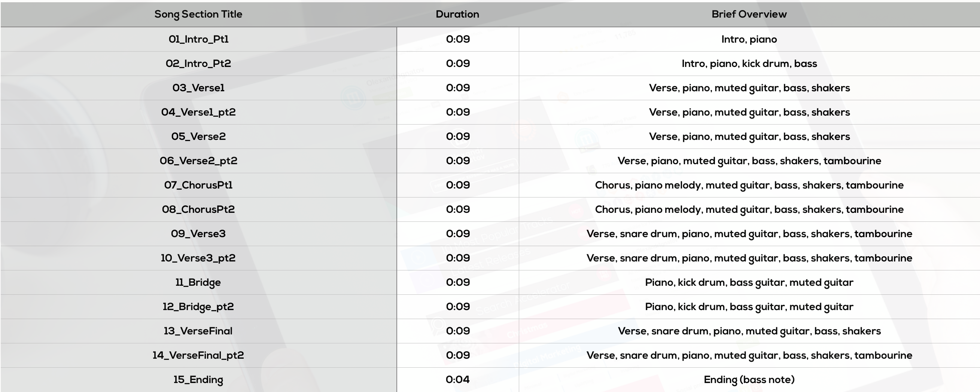Click the "Duration" column header

point(457,15)
